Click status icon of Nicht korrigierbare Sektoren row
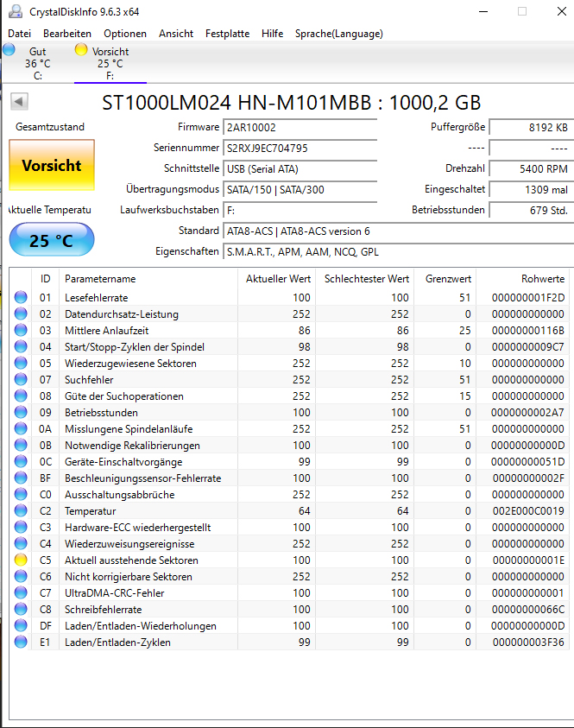 pyautogui.click(x=21, y=576)
